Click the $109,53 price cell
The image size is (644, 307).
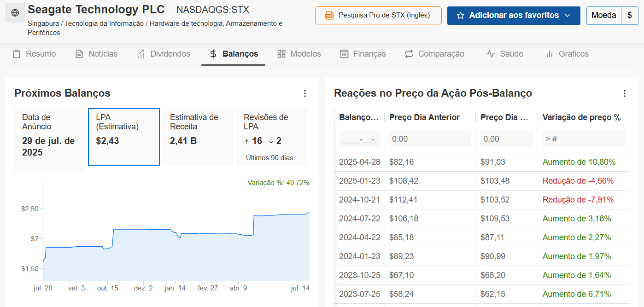click(x=495, y=219)
